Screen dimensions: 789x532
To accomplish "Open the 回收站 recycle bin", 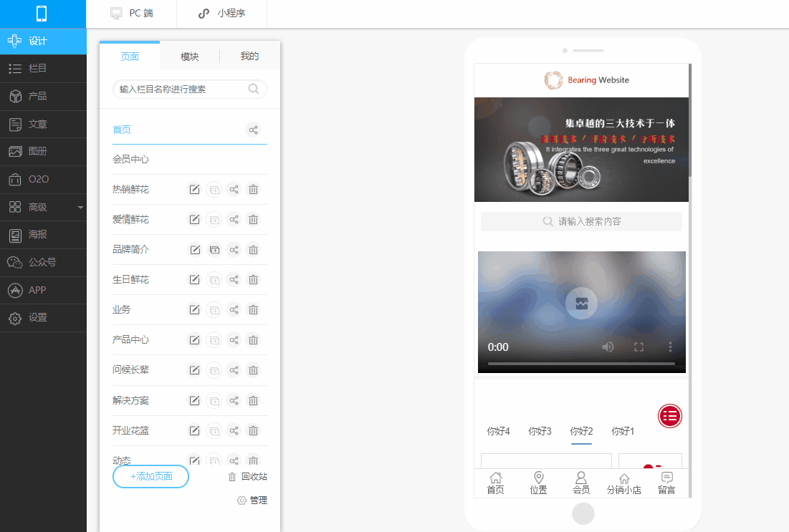I will (x=247, y=477).
